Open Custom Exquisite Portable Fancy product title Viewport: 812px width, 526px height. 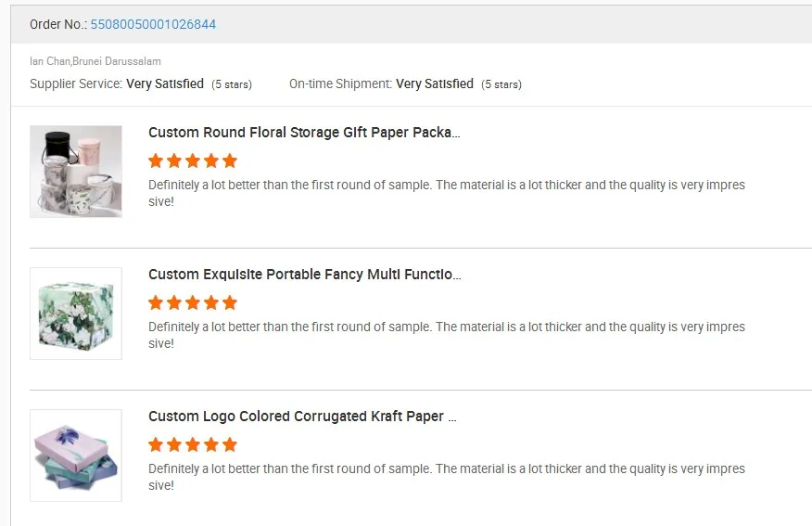point(304,275)
